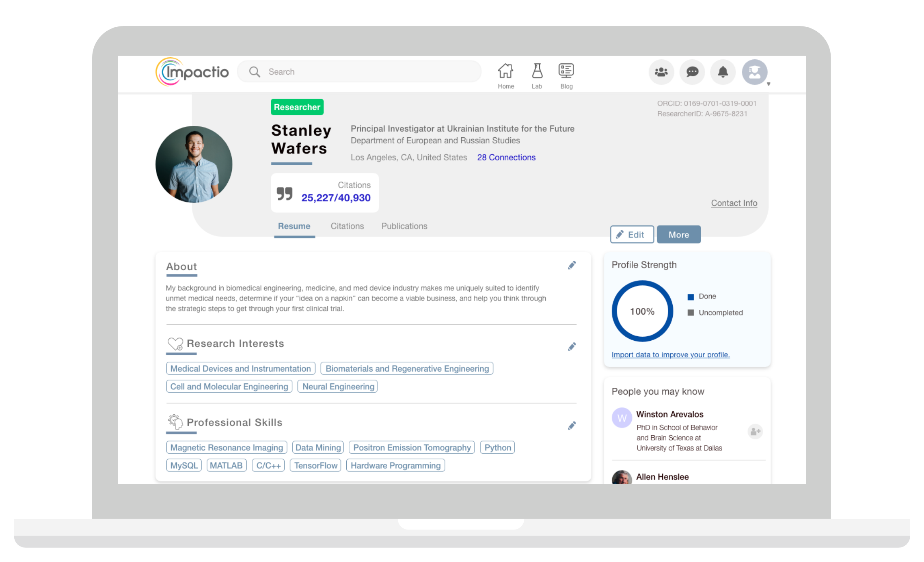Click the ORCID identifier text

(707, 104)
